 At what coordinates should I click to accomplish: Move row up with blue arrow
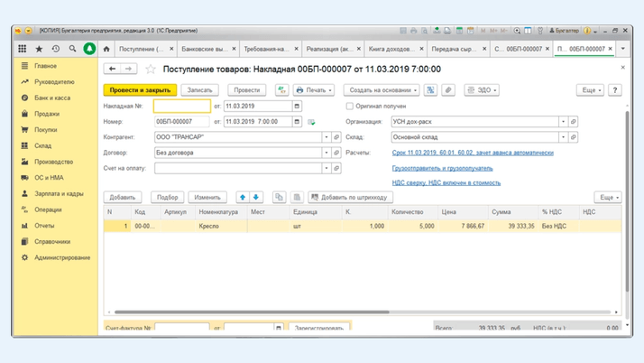click(242, 197)
